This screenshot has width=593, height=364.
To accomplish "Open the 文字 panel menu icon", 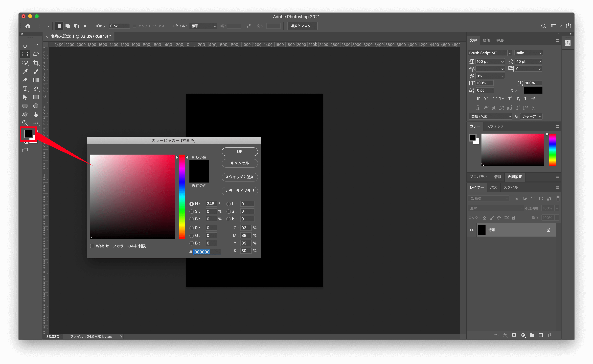I will tap(558, 40).
